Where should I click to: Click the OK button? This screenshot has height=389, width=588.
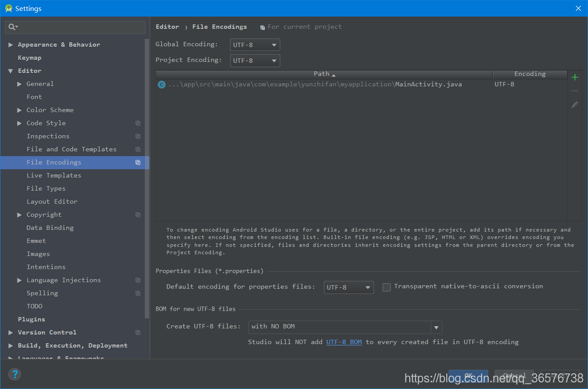pyautogui.click(x=468, y=375)
